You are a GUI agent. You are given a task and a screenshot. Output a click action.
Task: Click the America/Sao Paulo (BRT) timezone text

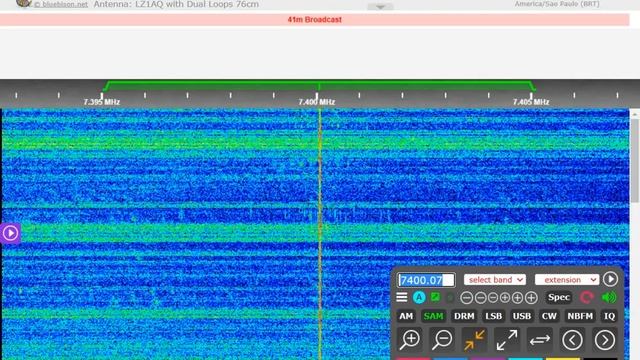[x=557, y=4]
